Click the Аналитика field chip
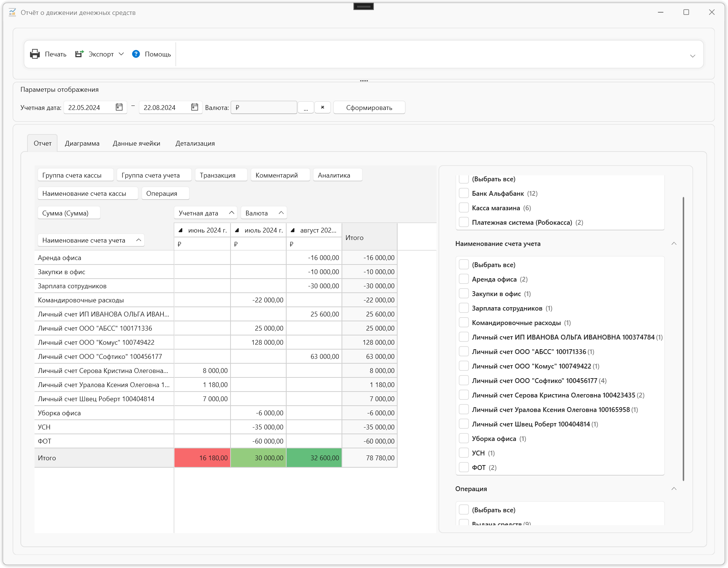728x568 pixels. tap(337, 175)
